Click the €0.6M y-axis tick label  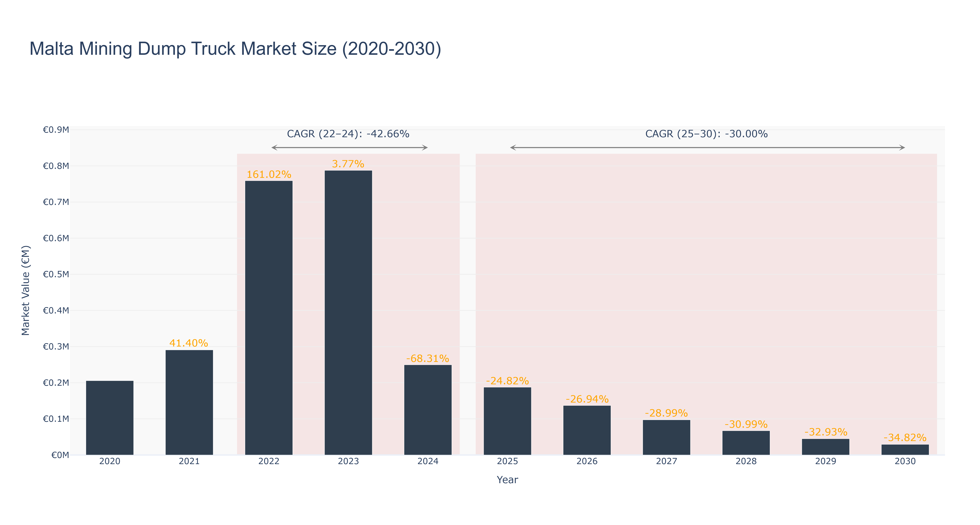[56, 238]
